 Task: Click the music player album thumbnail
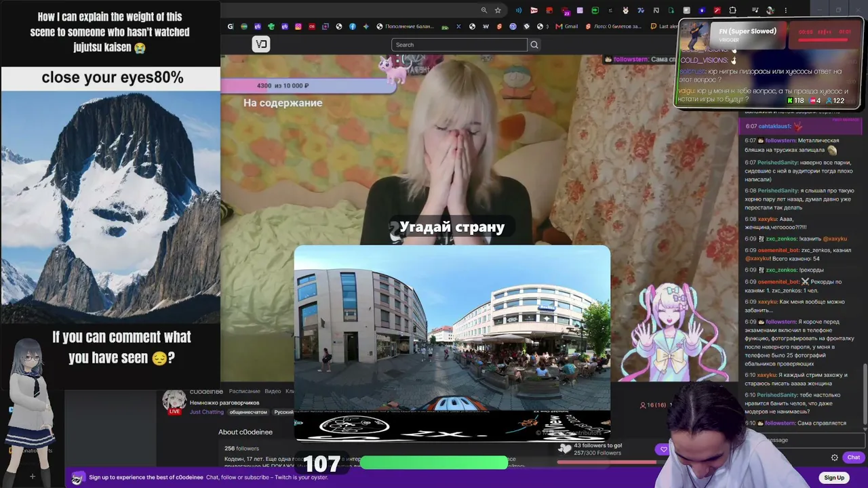(694, 35)
